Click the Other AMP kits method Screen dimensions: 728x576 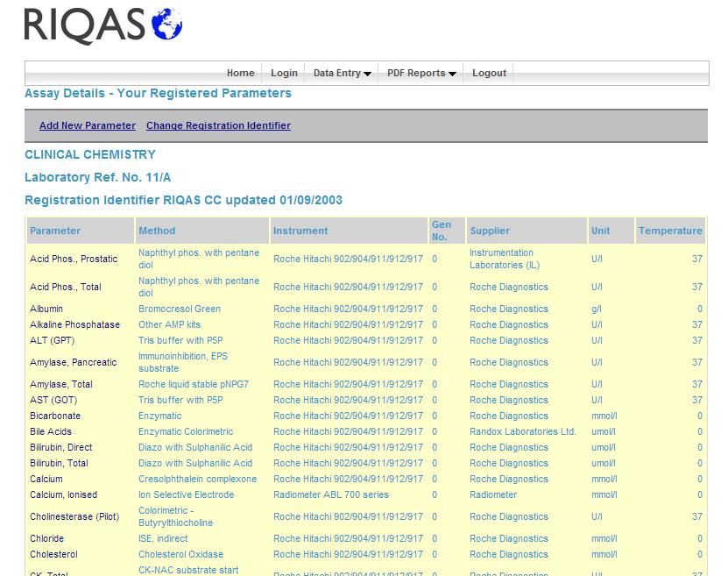(169, 324)
